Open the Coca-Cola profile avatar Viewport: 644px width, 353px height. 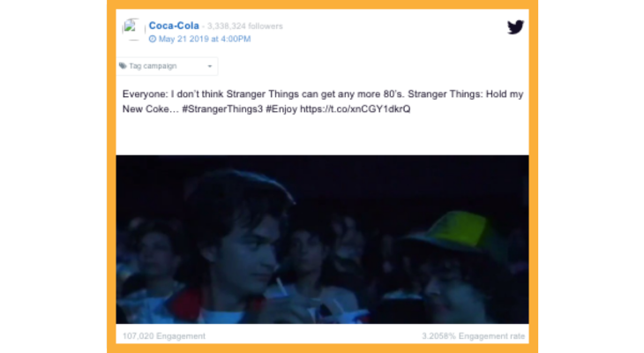pyautogui.click(x=132, y=29)
